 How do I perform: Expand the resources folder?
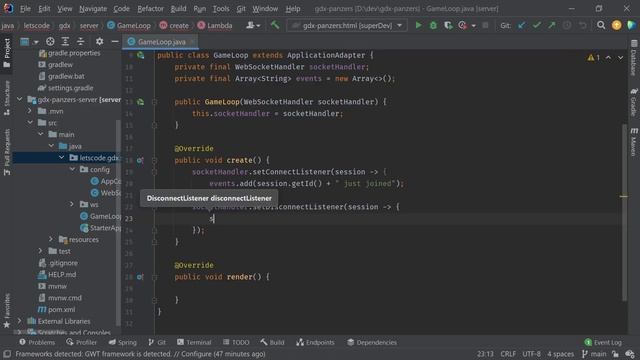(51, 239)
